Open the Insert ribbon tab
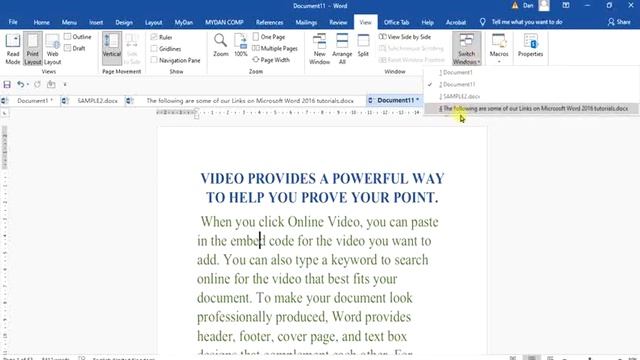The height and width of the screenshot is (360, 640). coord(96,22)
